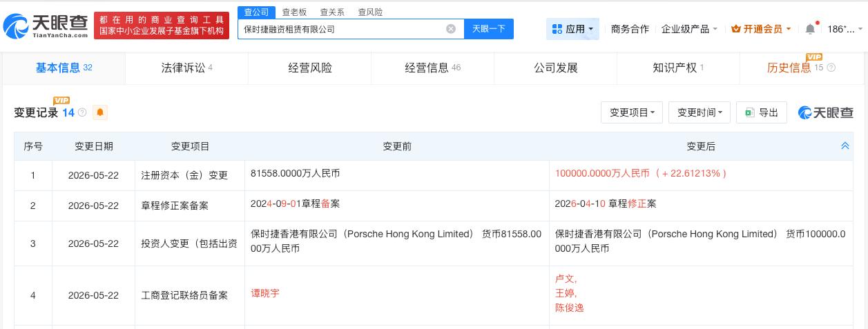This screenshot has width=868, height=329.
Task: Click the name 陈俊逸
Action: coord(569,308)
